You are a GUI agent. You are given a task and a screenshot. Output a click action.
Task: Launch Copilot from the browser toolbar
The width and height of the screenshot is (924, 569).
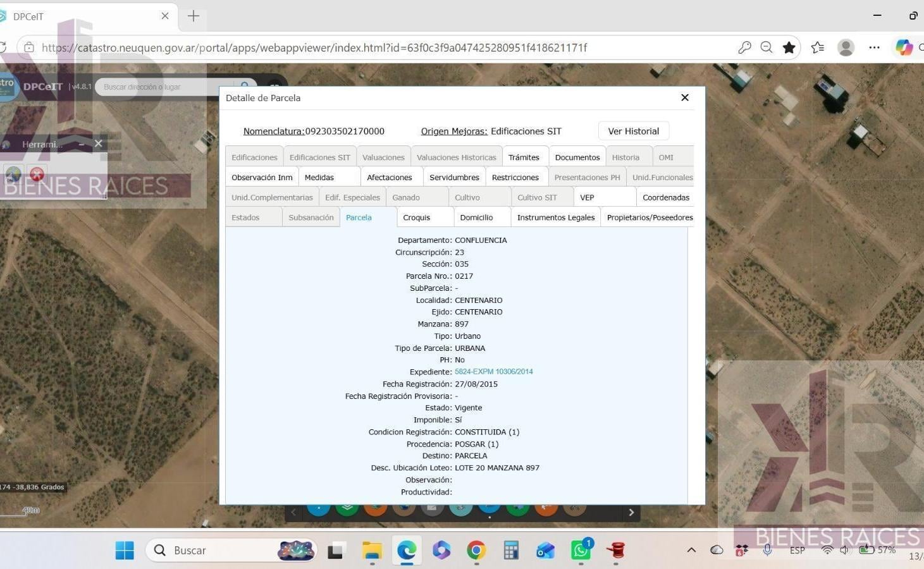coord(904,47)
